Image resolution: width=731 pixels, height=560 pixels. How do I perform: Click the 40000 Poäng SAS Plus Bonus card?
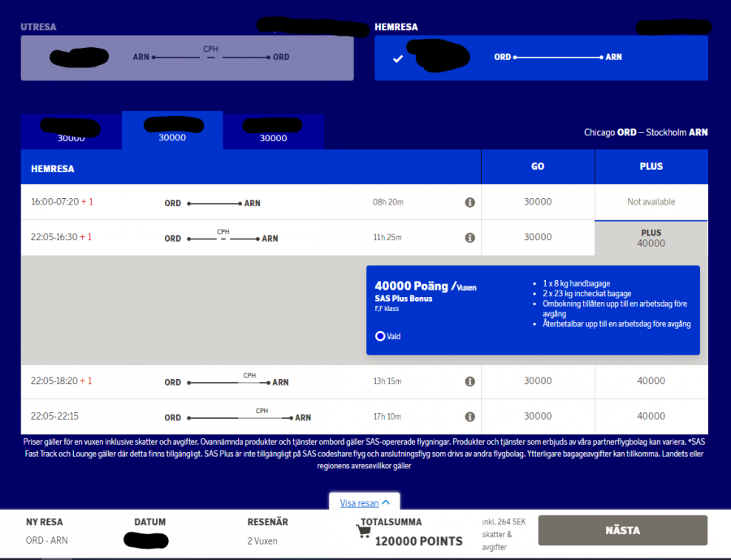coord(532,310)
